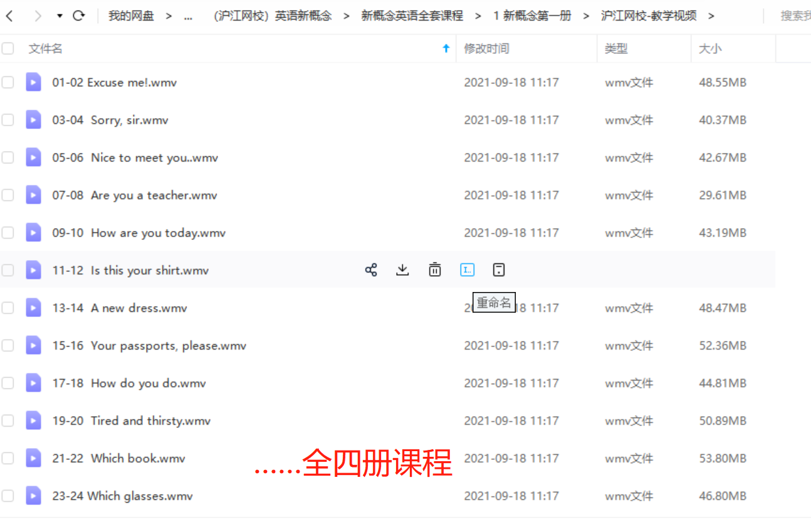
Task: Toggle the select-all checkbox in the header
Action: [8, 48]
